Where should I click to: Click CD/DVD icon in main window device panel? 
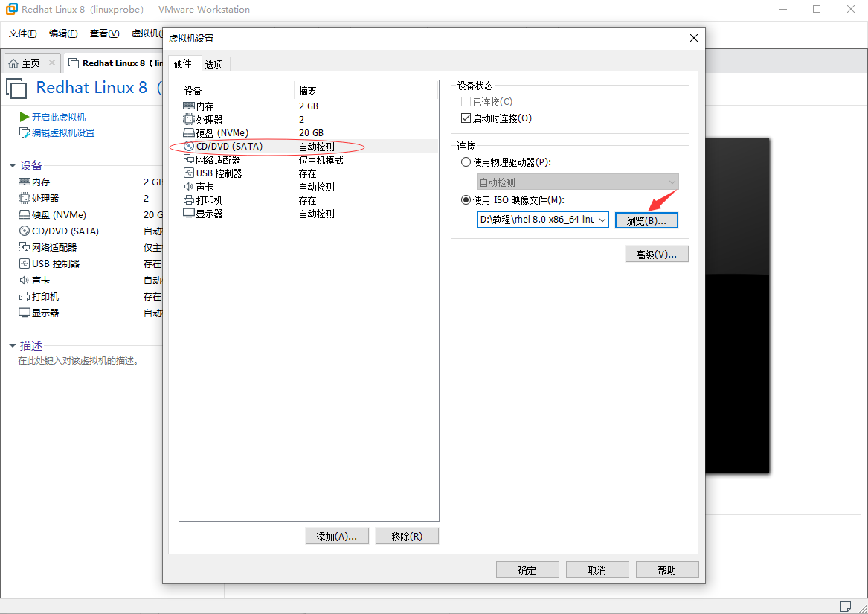pyautogui.click(x=25, y=231)
